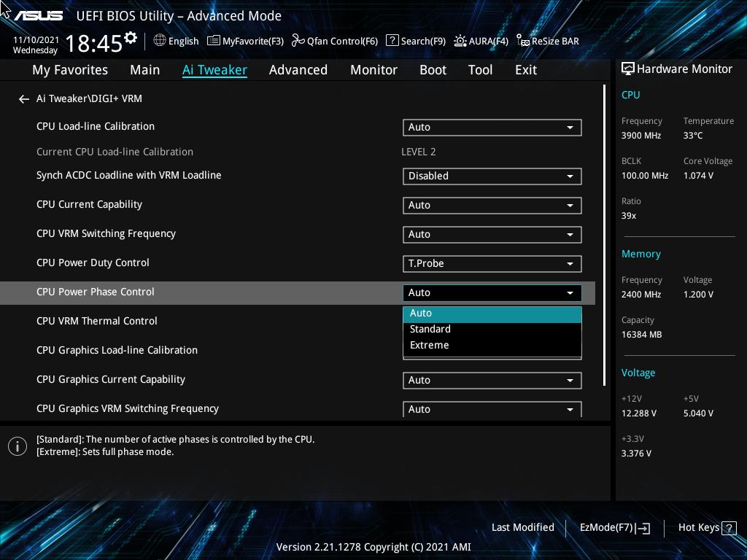Select CPU Graphics Load-line Calibration row

(x=298, y=351)
